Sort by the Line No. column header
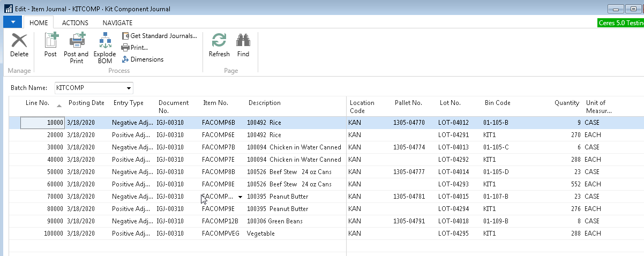This screenshot has width=644, height=256. 38,103
